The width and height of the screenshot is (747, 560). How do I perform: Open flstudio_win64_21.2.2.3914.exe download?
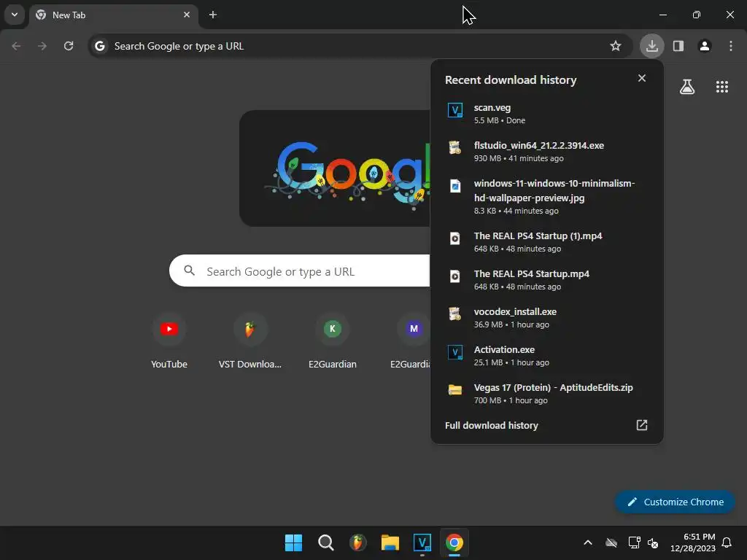tap(547, 152)
